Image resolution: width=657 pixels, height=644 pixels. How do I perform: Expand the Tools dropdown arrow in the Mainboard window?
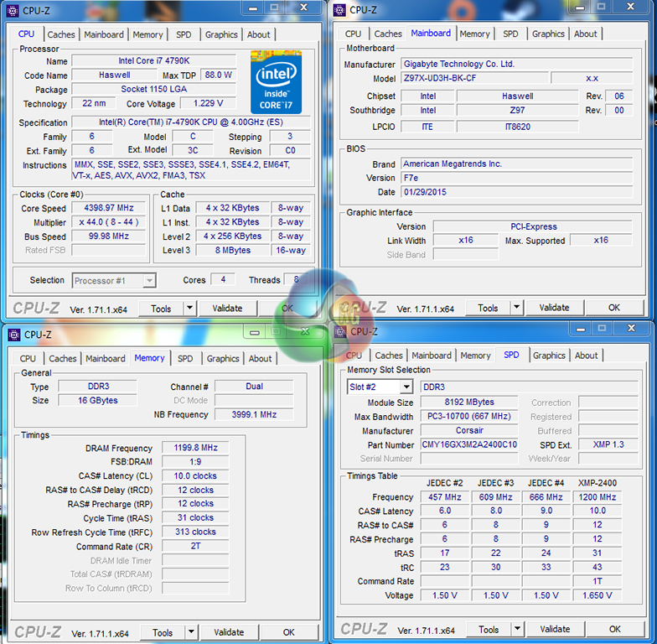(x=516, y=307)
